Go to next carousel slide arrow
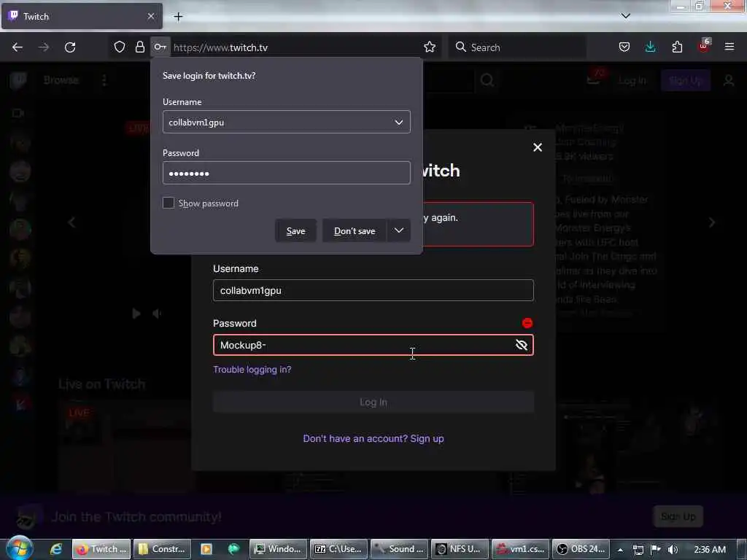This screenshot has height=560, width=747. coord(712,222)
